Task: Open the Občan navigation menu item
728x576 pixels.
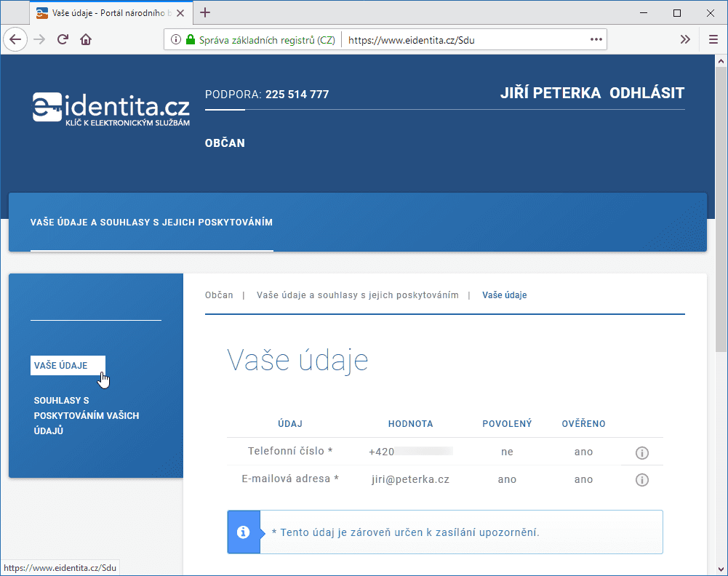Action: pos(225,143)
